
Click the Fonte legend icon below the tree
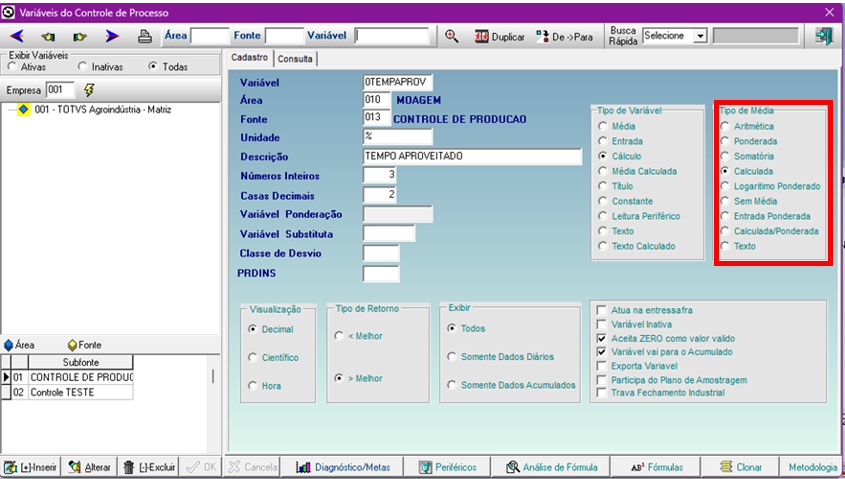pyautogui.click(x=72, y=345)
